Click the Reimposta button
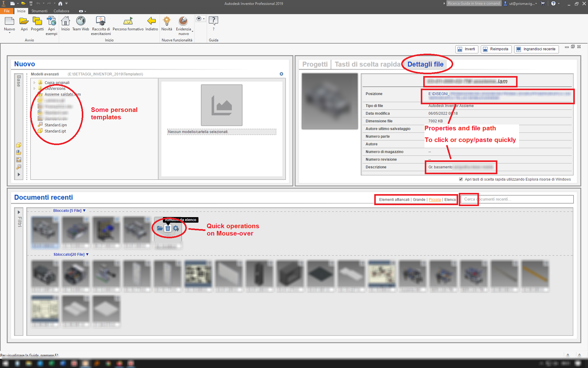Image resolution: width=588 pixels, height=368 pixels. tap(496, 49)
